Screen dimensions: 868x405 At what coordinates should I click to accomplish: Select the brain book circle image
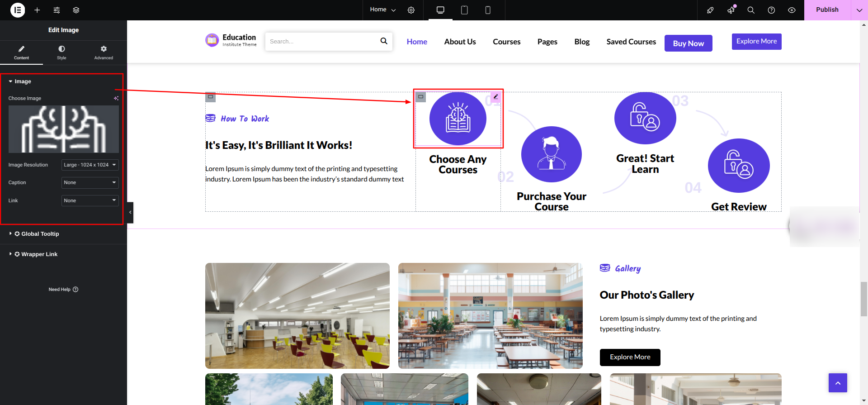(458, 119)
